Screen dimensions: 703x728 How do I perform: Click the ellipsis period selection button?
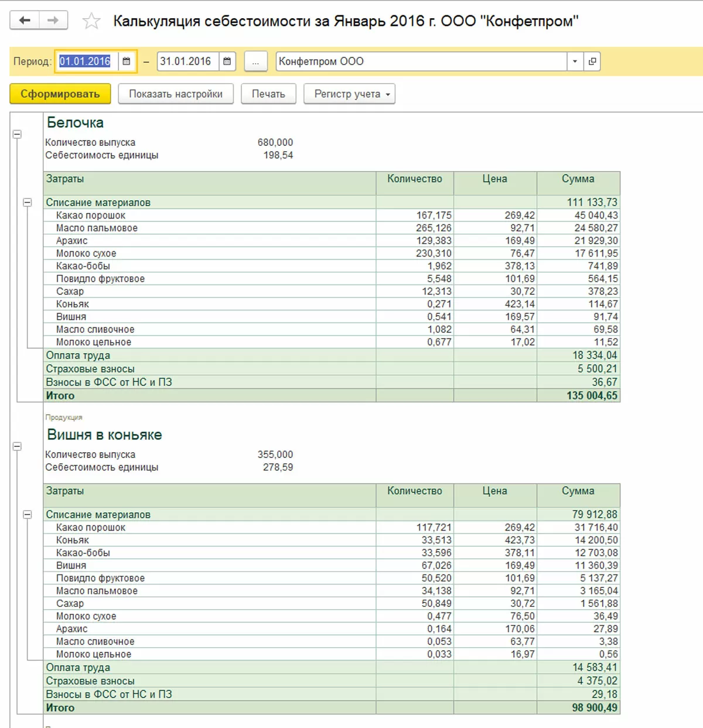[255, 61]
